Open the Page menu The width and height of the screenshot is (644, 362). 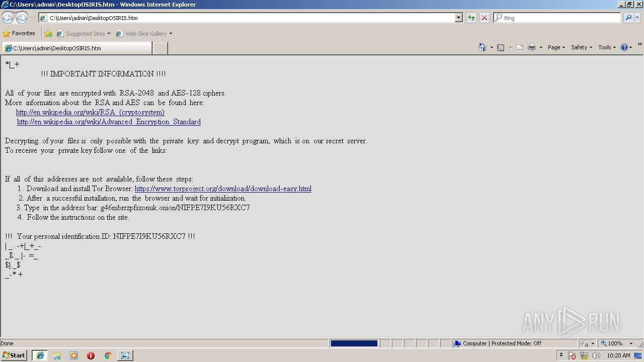[x=556, y=47]
